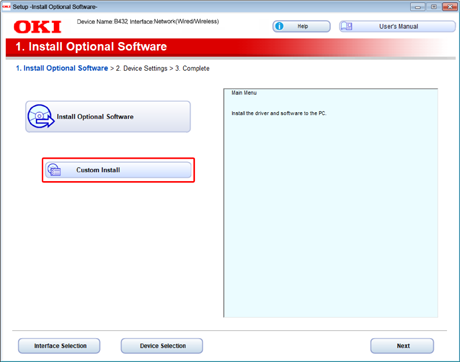
Task: Click the OKI logo
Action: [x=38, y=27]
